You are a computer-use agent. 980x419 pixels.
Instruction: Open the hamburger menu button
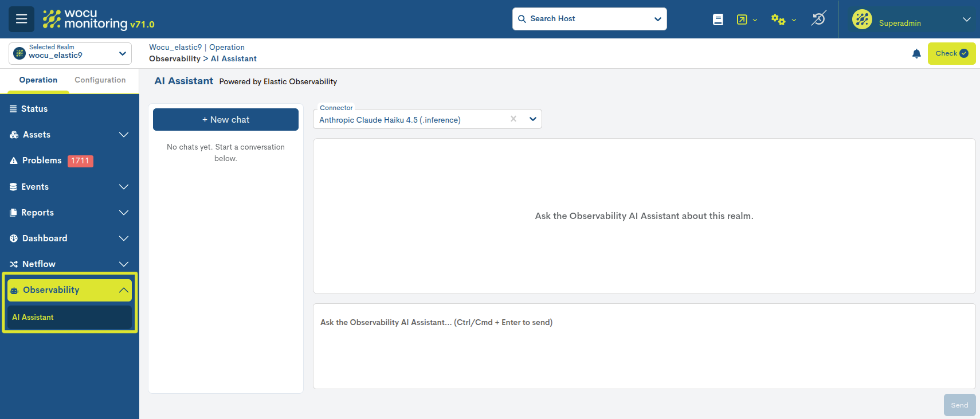pyautogui.click(x=21, y=19)
